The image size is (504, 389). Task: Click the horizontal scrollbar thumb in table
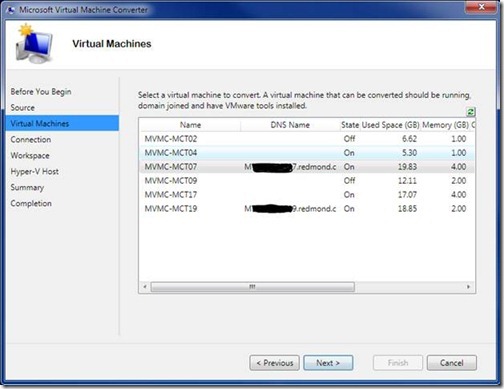tap(252, 287)
